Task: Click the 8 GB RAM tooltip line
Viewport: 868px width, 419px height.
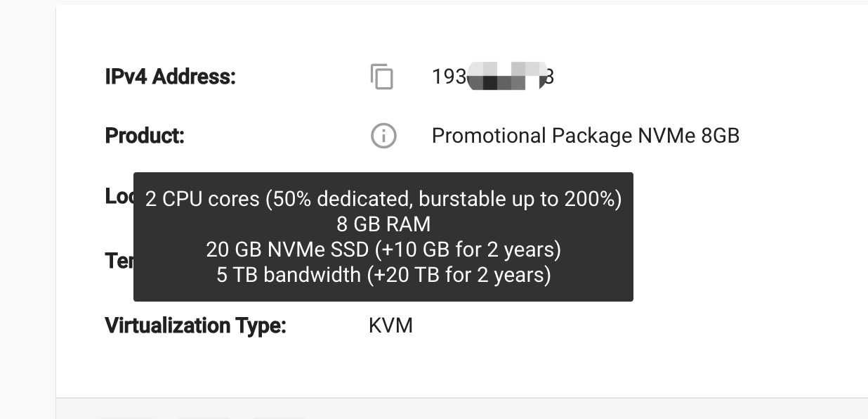Action: [383, 224]
